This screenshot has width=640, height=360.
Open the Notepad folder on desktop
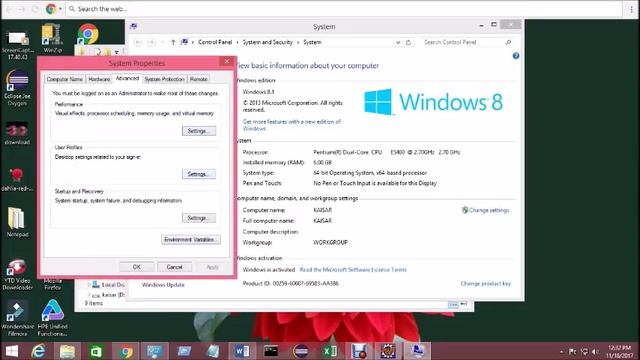[17, 222]
